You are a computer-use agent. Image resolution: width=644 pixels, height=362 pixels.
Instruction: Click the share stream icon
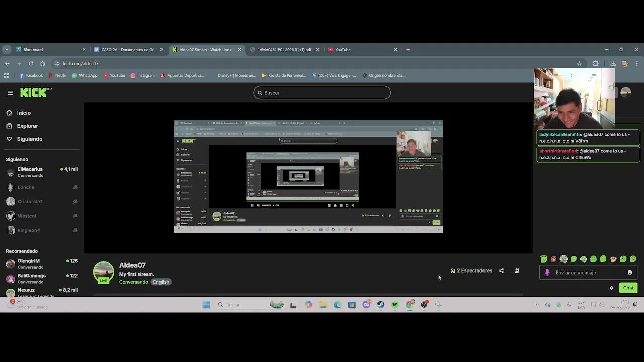point(501,270)
